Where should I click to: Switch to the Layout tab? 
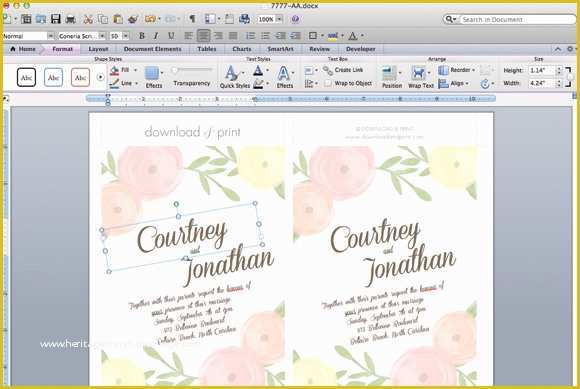pos(98,49)
